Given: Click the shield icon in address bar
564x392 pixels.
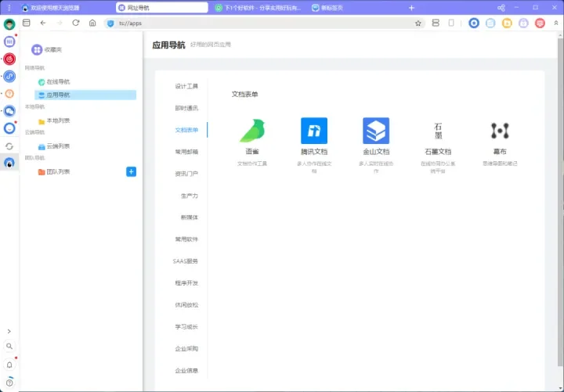Looking at the screenshot, I should [x=110, y=23].
